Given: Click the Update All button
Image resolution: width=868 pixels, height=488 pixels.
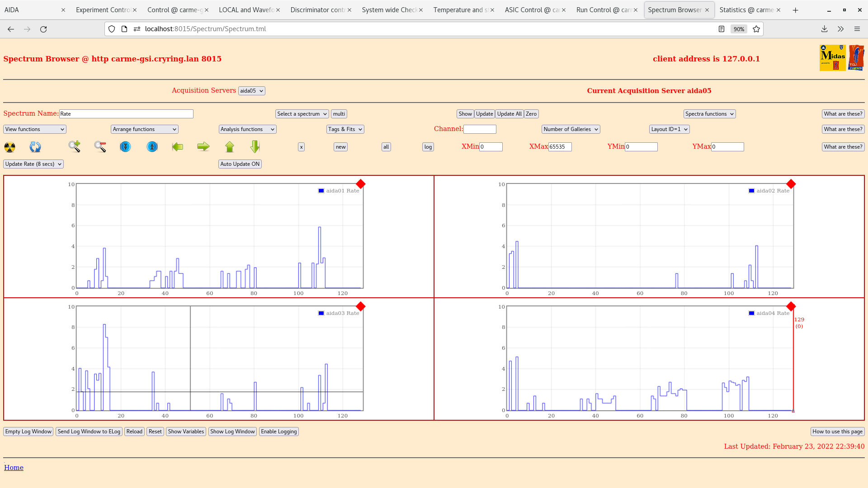Looking at the screenshot, I should point(509,114).
